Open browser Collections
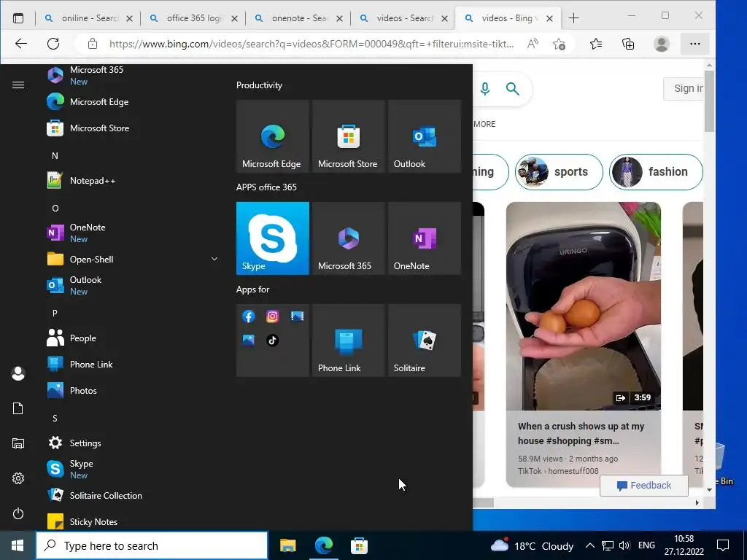 [628, 44]
